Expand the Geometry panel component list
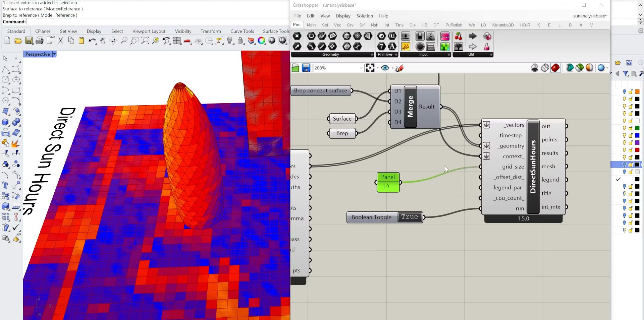This screenshot has height=320, width=644. click(x=372, y=55)
